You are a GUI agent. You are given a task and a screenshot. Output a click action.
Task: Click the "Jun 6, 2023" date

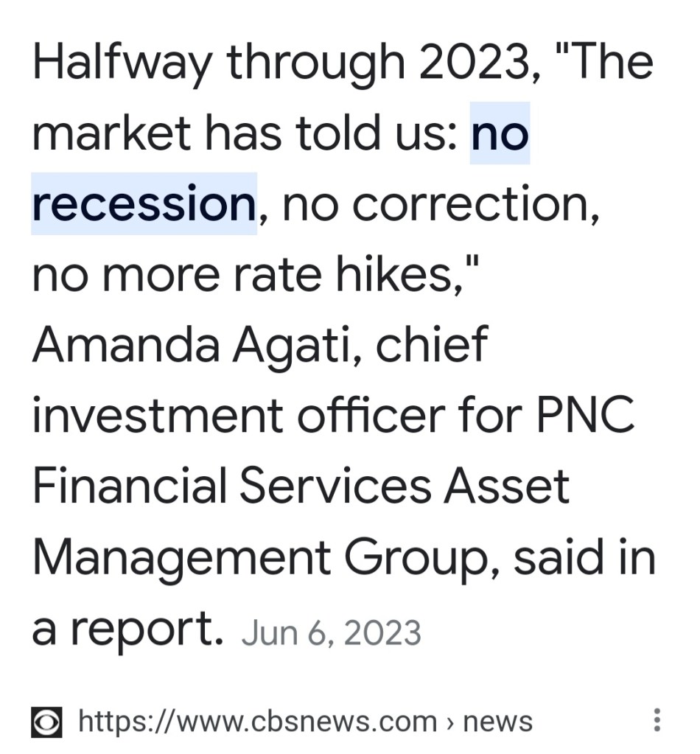(x=331, y=633)
